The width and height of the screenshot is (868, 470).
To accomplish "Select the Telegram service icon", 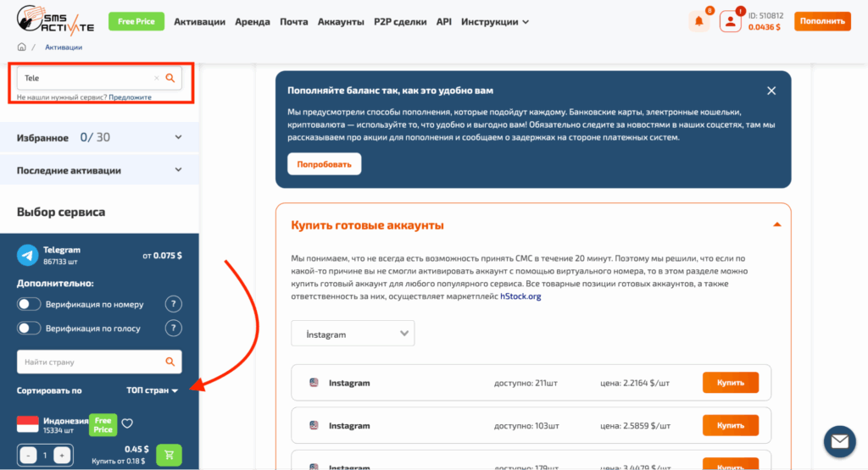I will [x=27, y=255].
